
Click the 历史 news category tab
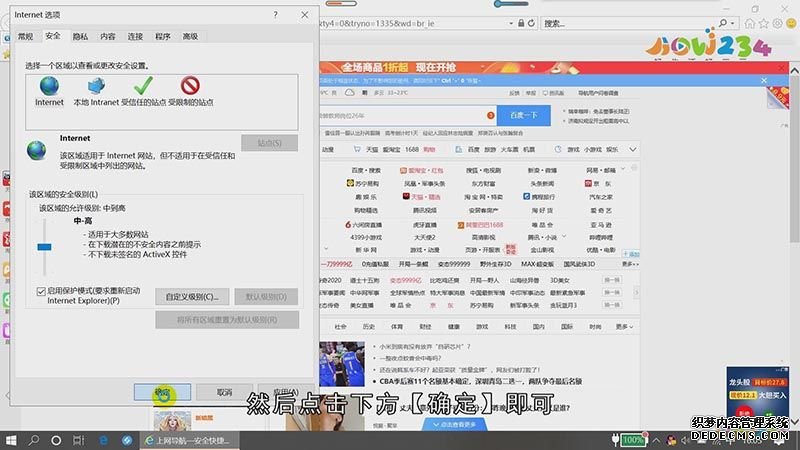pyautogui.click(x=368, y=327)
